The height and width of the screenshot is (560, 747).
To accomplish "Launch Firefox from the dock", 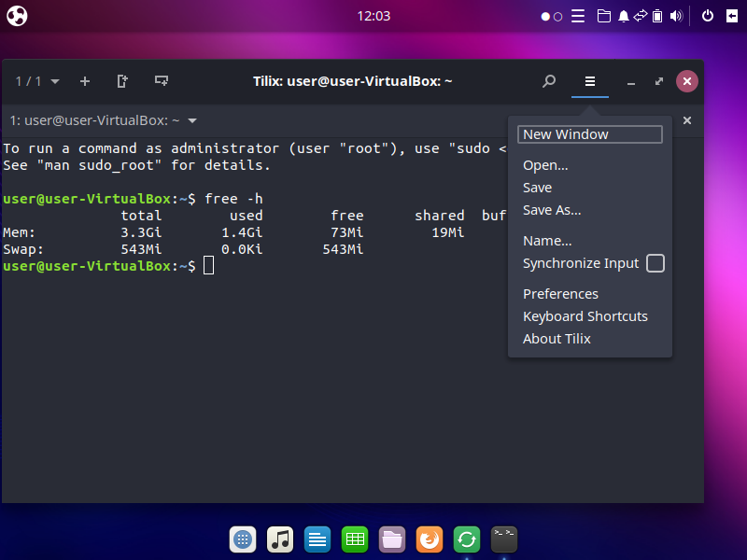I will tap(430, 539).
